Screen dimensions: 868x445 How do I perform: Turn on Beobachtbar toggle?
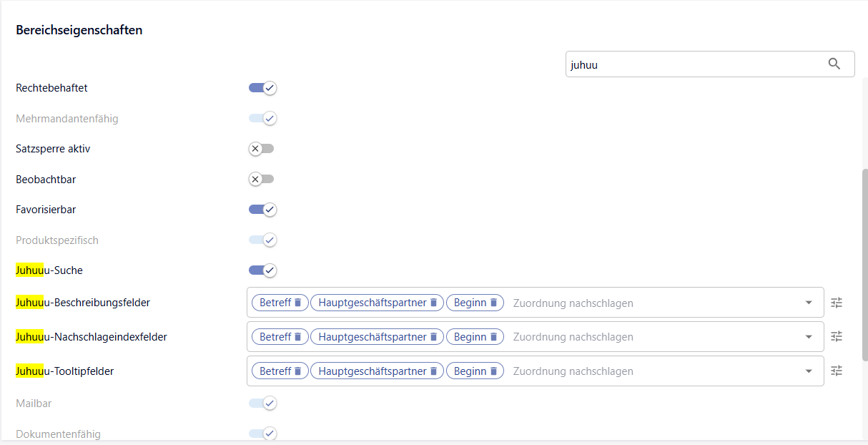tap(262, 179)
